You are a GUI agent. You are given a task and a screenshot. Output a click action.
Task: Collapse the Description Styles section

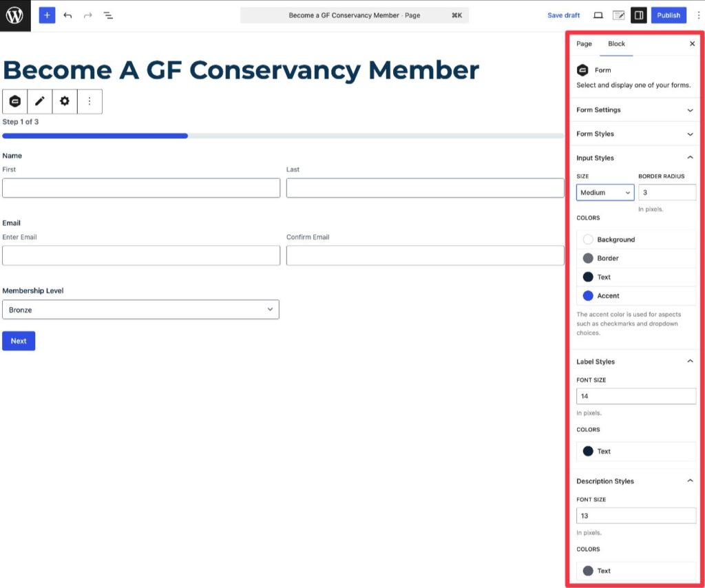coord(635,481)
